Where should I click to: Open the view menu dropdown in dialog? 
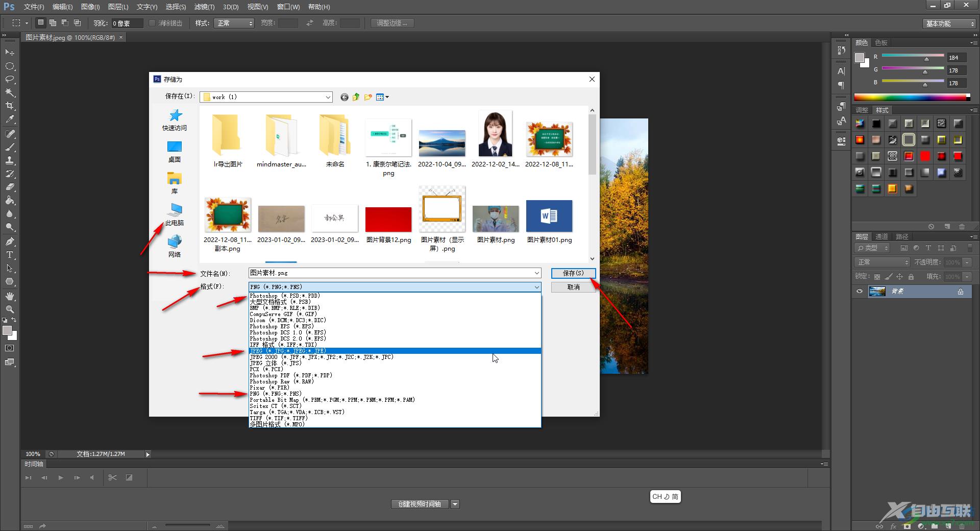click(x=382, y=97)
